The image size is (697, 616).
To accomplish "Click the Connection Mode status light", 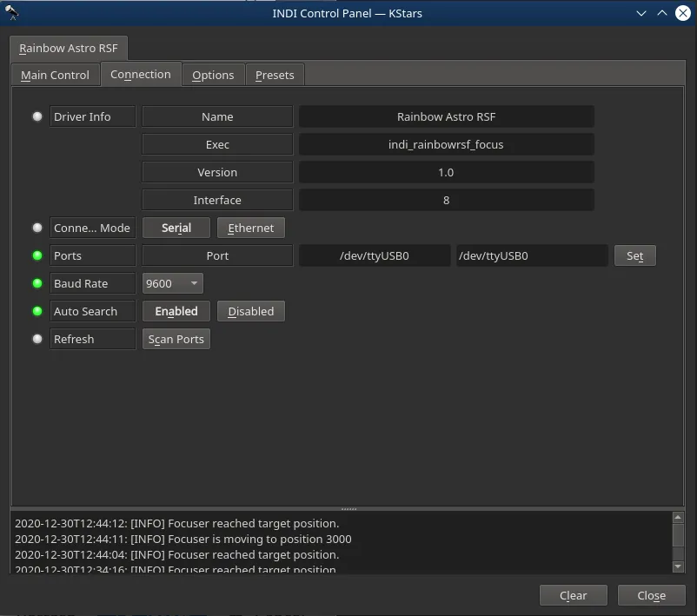I will [x=37, y=228].
